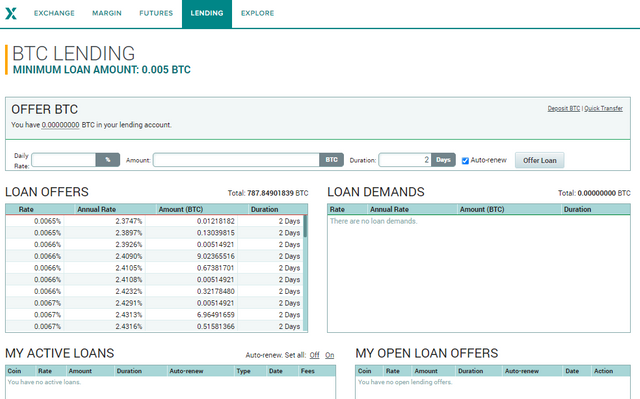Click the BTC unit label on Amount field
Image resolution: width=640 pixels, height=399 pixels.
(331, 160)
